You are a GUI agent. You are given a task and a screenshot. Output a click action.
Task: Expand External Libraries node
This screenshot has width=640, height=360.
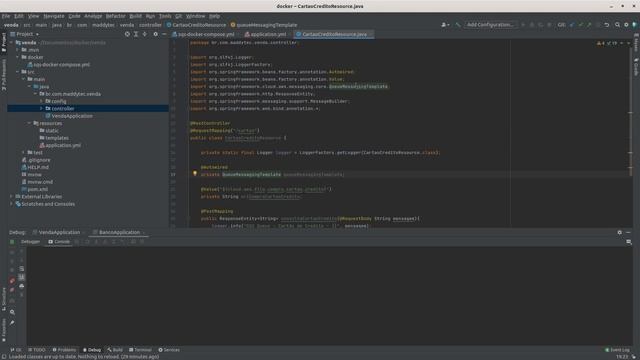click(11, 197)
